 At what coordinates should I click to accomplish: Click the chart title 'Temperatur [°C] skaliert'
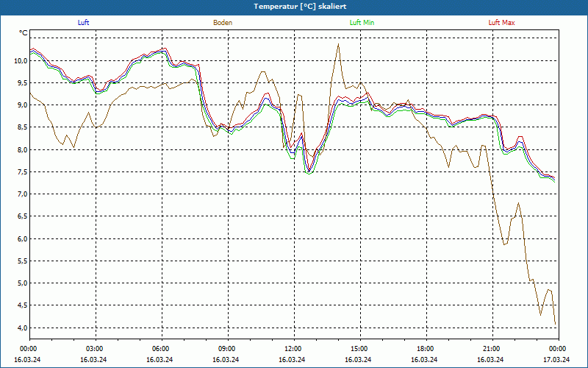point(300,7)
